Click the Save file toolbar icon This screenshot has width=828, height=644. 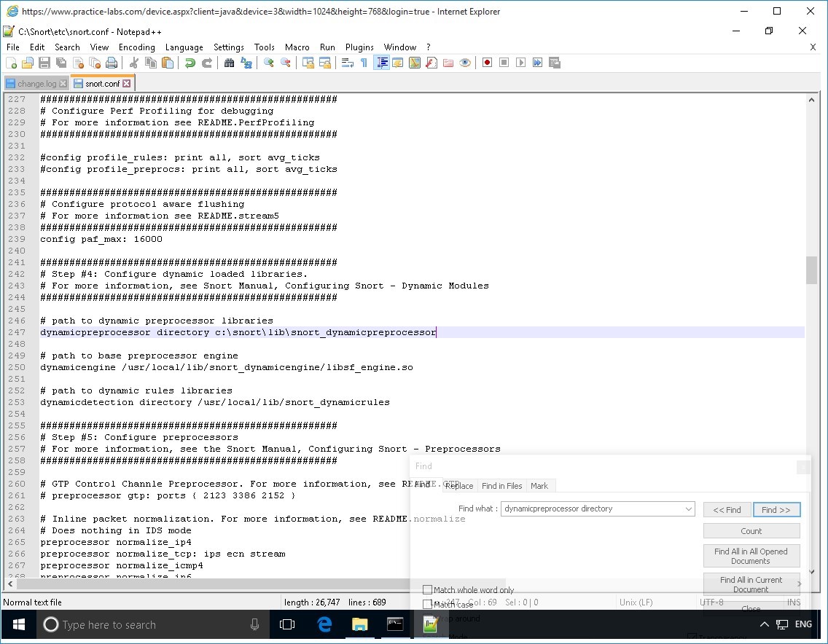[44, 63]
